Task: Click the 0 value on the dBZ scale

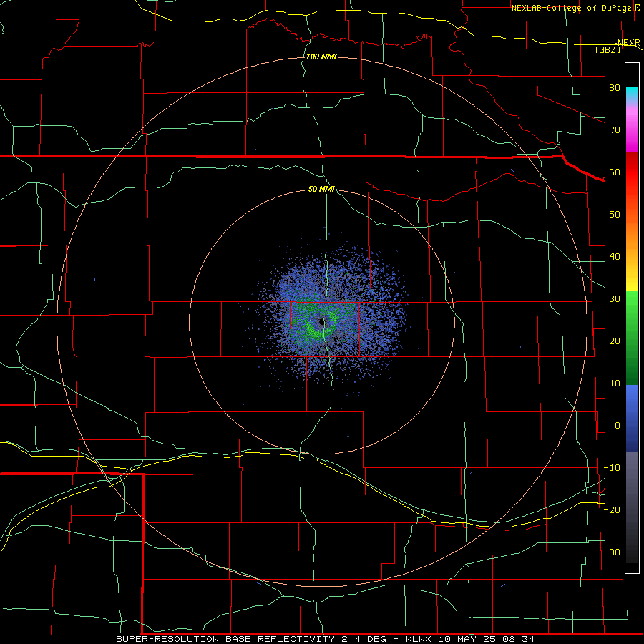Action: (x=618, y=426)
